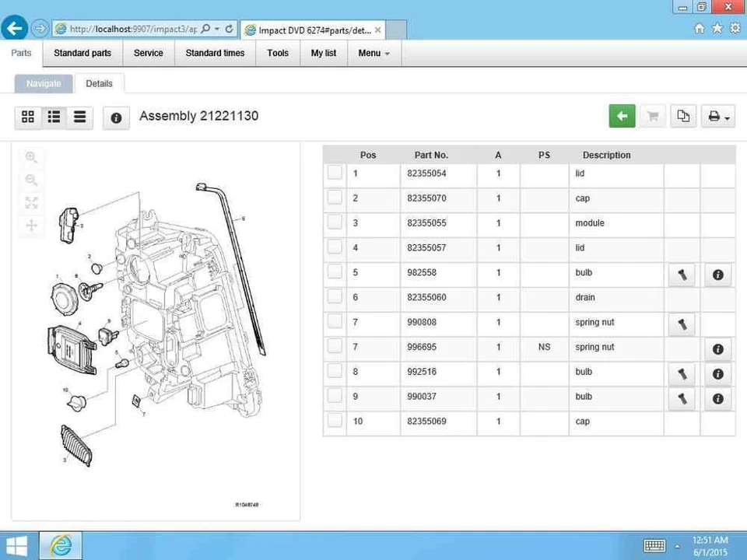Switch to the Navigate tab
The height and width of the screenshot is (560, 747).
(x=44, y=83)
